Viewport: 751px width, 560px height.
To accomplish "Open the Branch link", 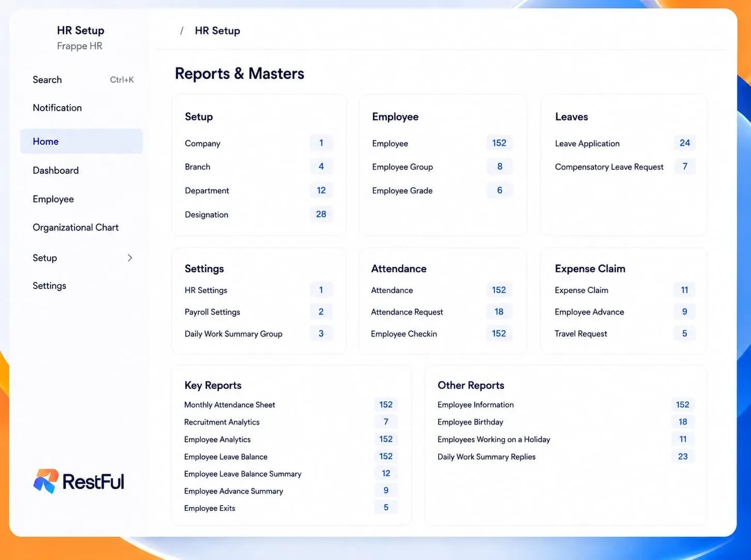I will (198, 167).
